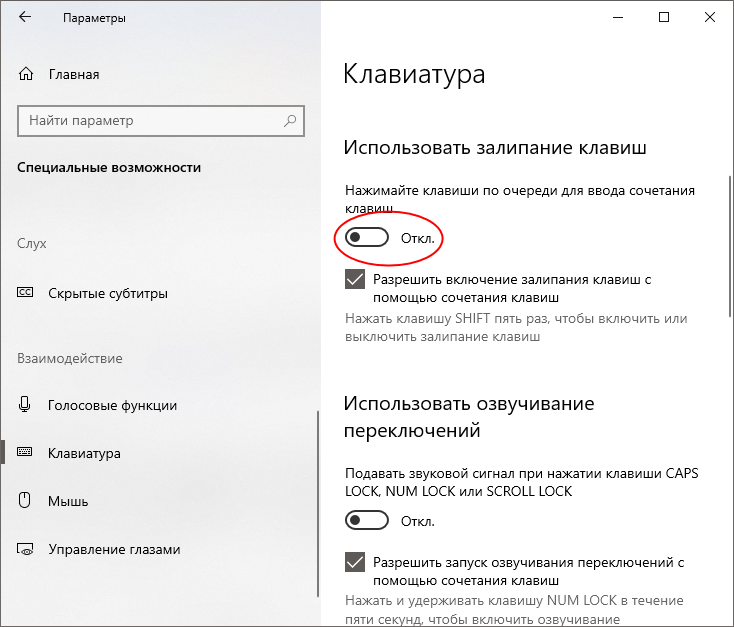Image resolution: width=734 pixels, height=627 pixels.
Task: Click Нажимайте клавиши по очереди description
Action: [520, 199]
